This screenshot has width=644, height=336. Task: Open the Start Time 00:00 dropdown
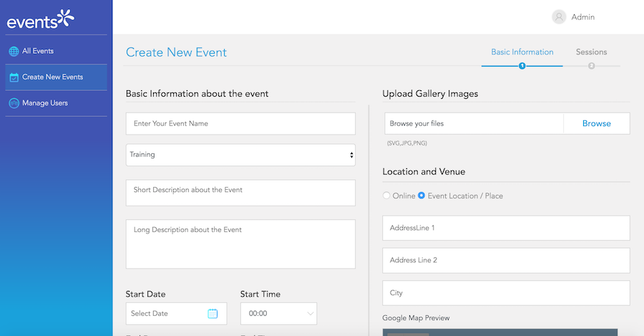coord(278,313)
